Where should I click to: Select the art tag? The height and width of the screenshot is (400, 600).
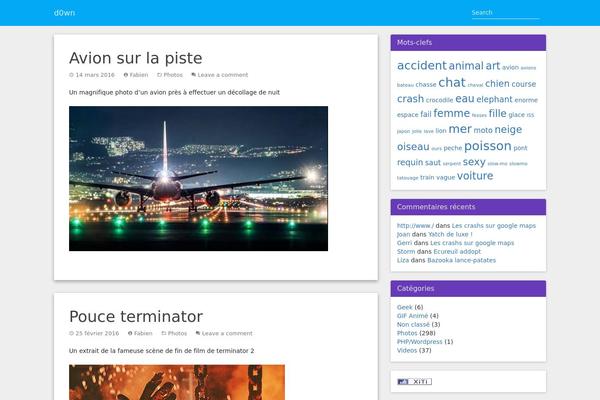492,66
